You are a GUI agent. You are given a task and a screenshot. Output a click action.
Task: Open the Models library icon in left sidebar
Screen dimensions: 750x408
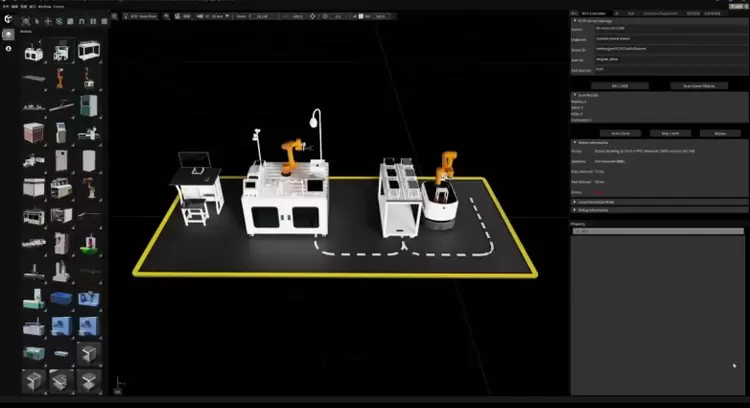click(9, 33)
